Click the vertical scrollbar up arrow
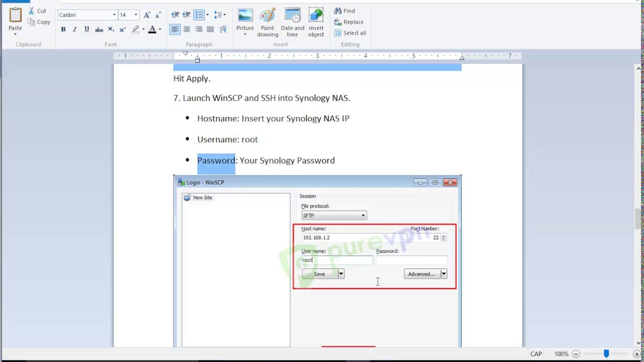The image size is (644, 362). (x=639, y=68)
